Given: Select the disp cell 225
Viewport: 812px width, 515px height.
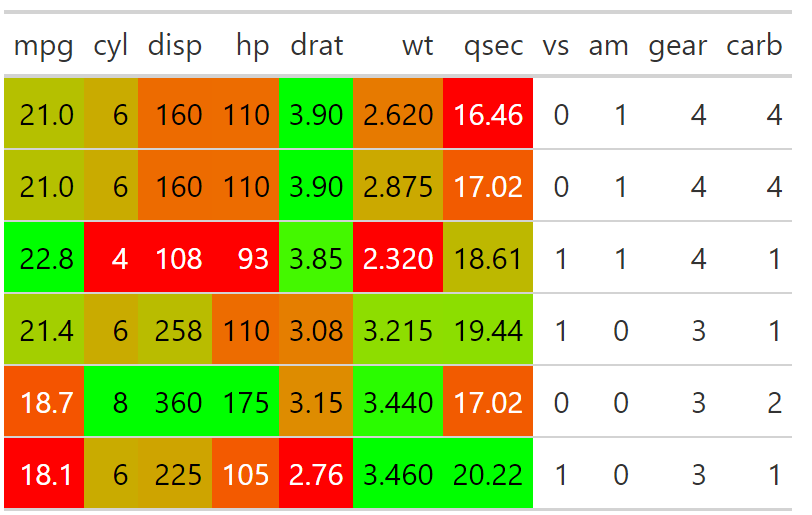Looking at the screenshot, I should (175, 474).
